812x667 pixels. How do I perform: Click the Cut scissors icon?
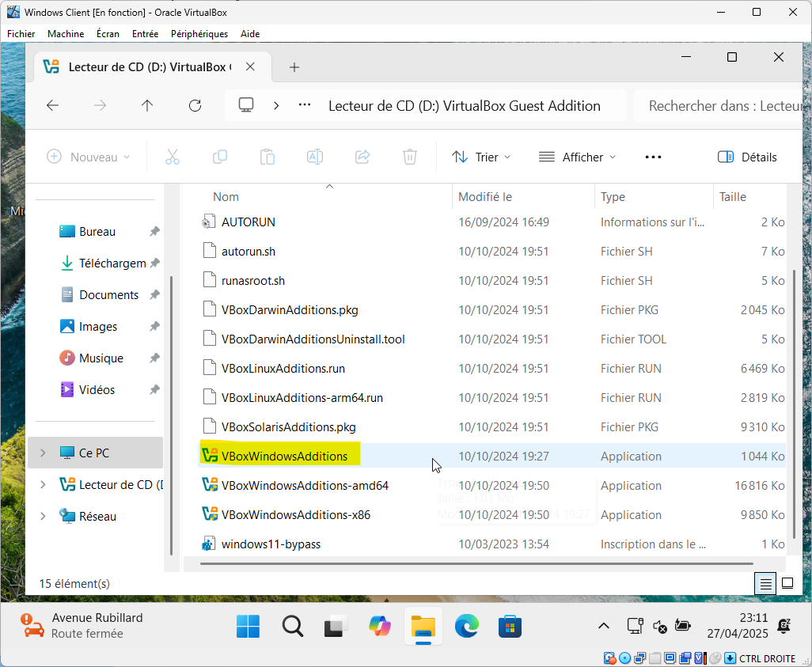tap(173, 157)
